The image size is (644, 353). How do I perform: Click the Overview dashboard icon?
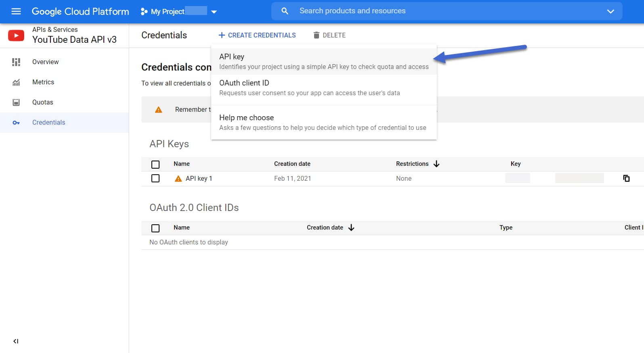[x=16, y=62]
